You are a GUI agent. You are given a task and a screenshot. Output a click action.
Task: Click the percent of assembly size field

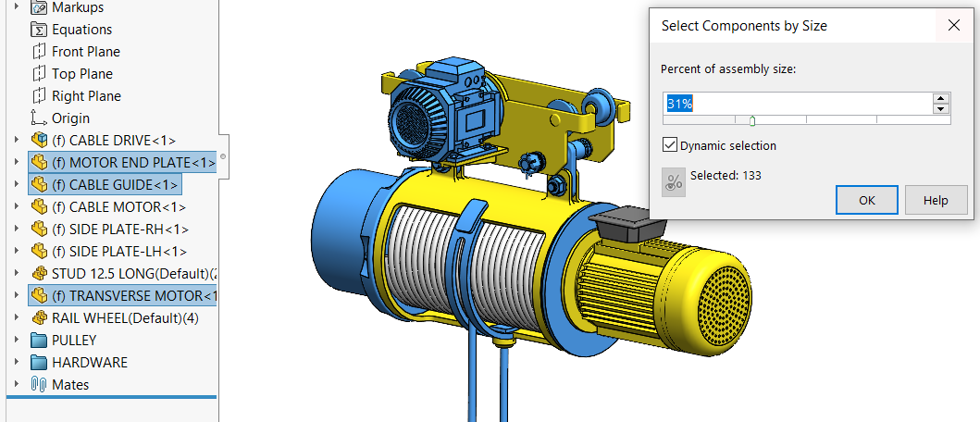tap(796, 104)
